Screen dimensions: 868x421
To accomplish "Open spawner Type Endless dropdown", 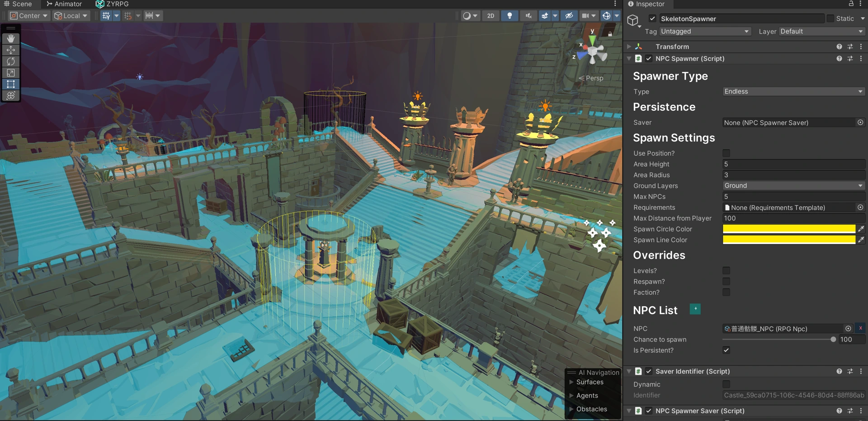I will 793,91.
